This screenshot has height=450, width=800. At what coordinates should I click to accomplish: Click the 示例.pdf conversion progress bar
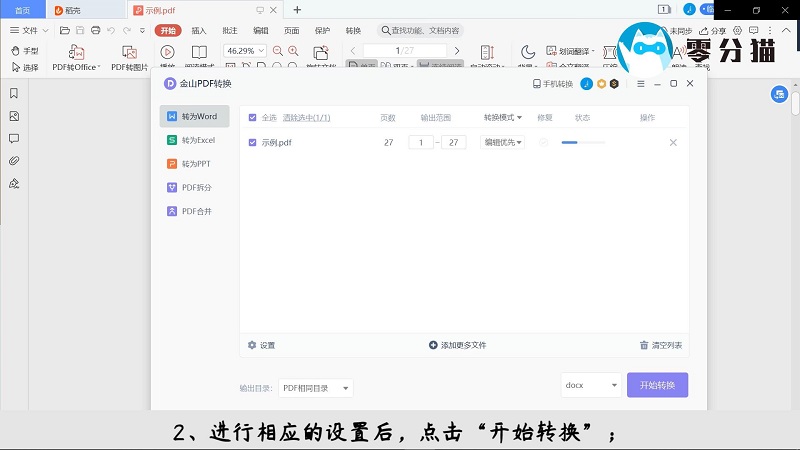click(583, 142)
